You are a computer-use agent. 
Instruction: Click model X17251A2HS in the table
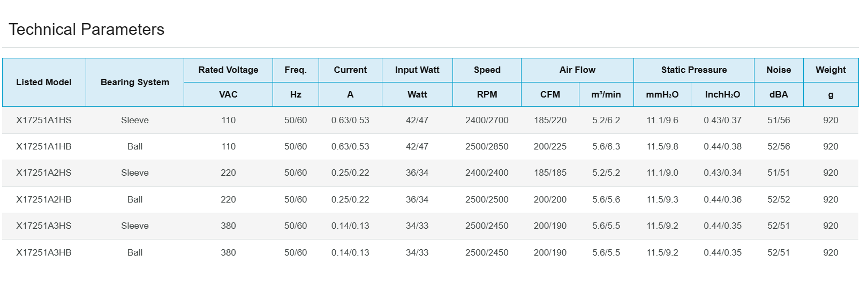pyautogui.click(x=43, y=173)
